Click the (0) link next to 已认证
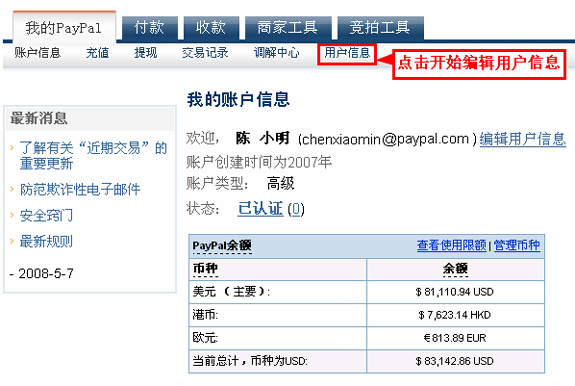The image size is (575, 386). [x=296, y=209]
